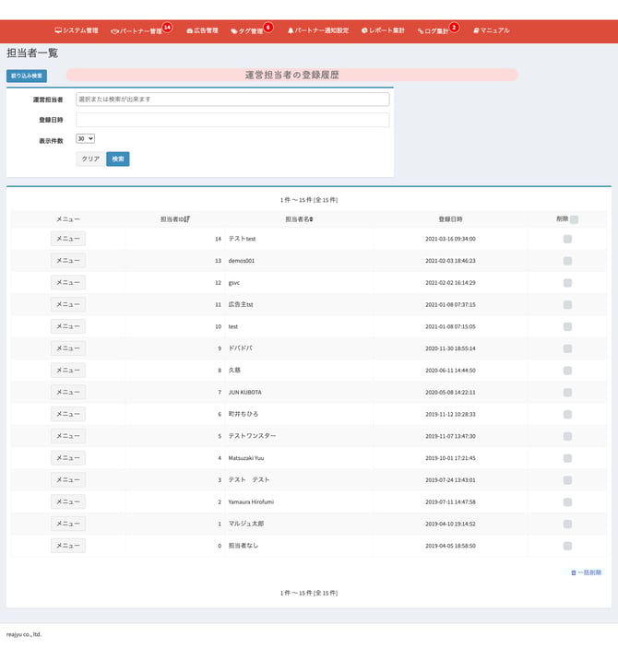The height and width of the screenshot is (672, 618).
Task: Open the メニュー dropdown for demos001 row
Action: [67, 260]
